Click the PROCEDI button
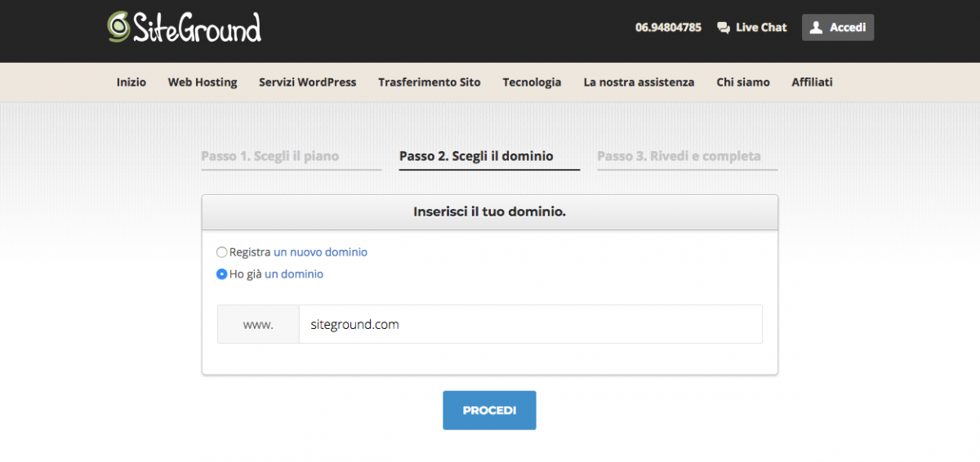This screenshot has width=980, height=462. [x=489, y=410]
